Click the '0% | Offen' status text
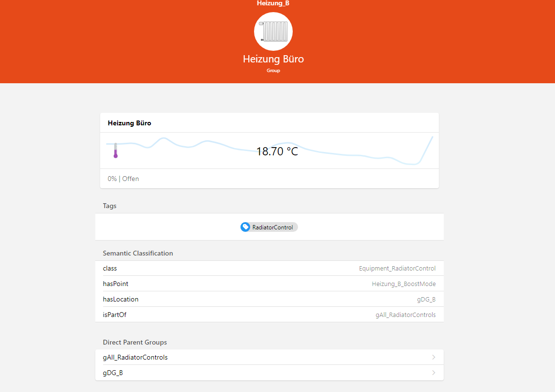Screen dimensions: 555x392 coord(123,179)
